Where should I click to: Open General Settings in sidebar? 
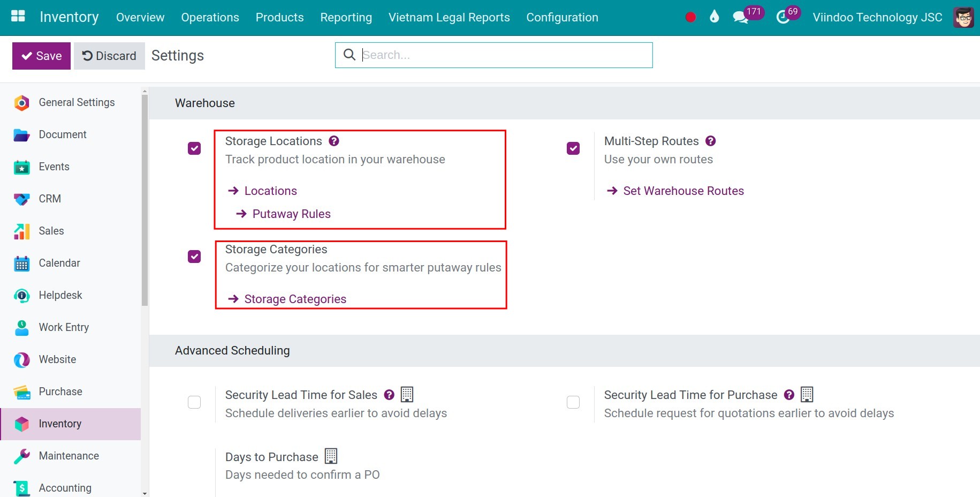pyautogui.click(x=70, y=102)
